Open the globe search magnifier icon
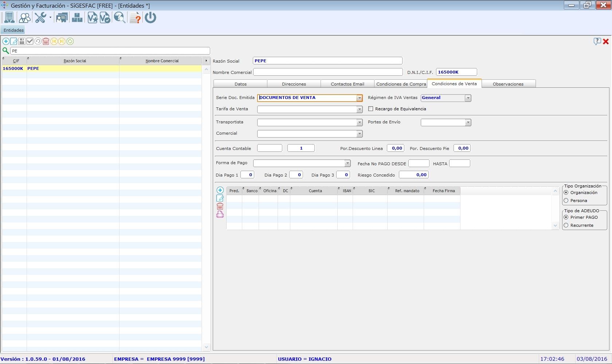 [120, 17]
